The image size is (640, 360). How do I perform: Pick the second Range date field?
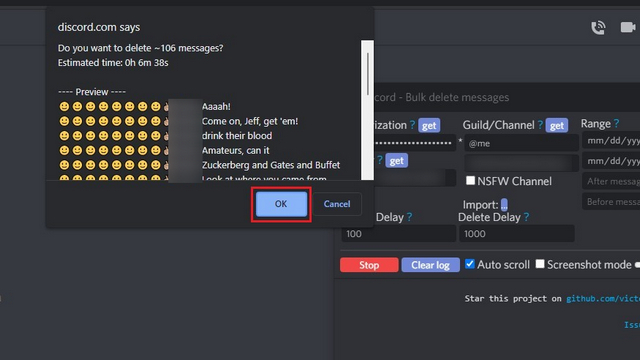(611, 161)
